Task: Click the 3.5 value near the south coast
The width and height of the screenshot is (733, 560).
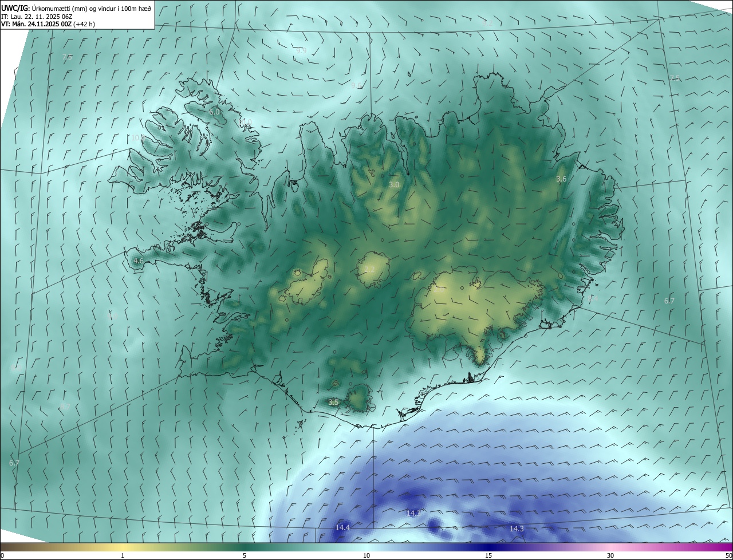Action: [334, 403]
